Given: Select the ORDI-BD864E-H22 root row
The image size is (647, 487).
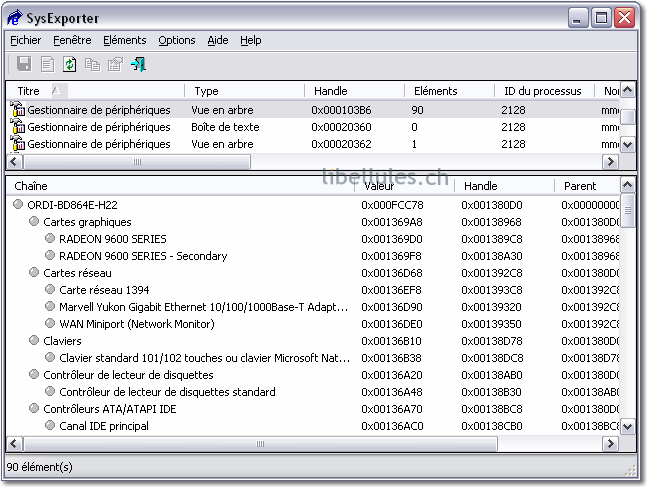Looking at the screenshot, I should pos(314,205).
